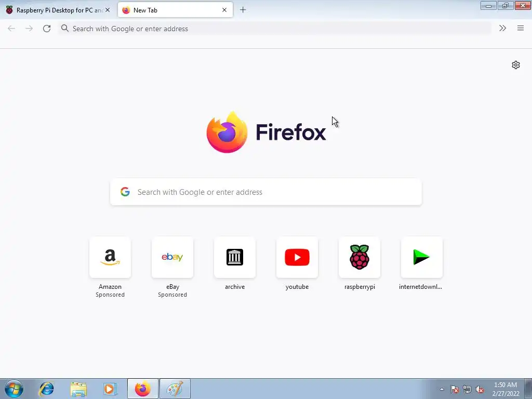Focus the top address bar
The width and height of the screenshot is (532, 399).
click(275, 29)
